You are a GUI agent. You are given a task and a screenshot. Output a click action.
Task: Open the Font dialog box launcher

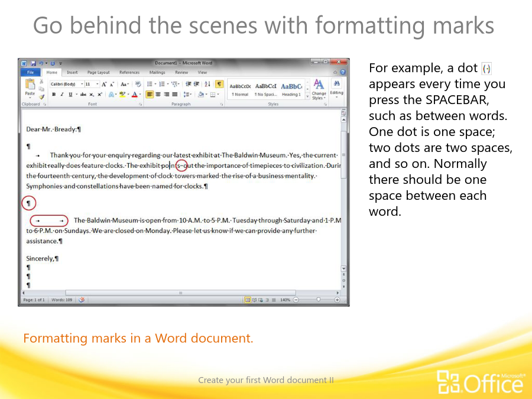click(x=140, y=105)
